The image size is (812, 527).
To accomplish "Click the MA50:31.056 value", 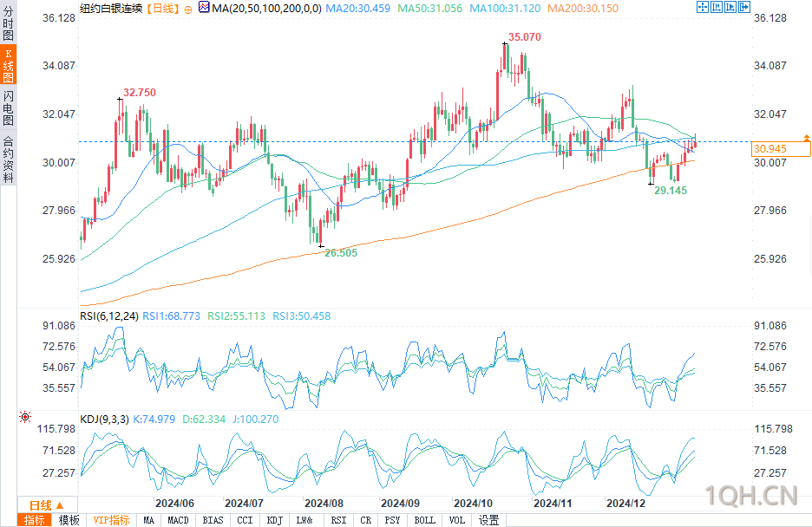I will point(429,9).
